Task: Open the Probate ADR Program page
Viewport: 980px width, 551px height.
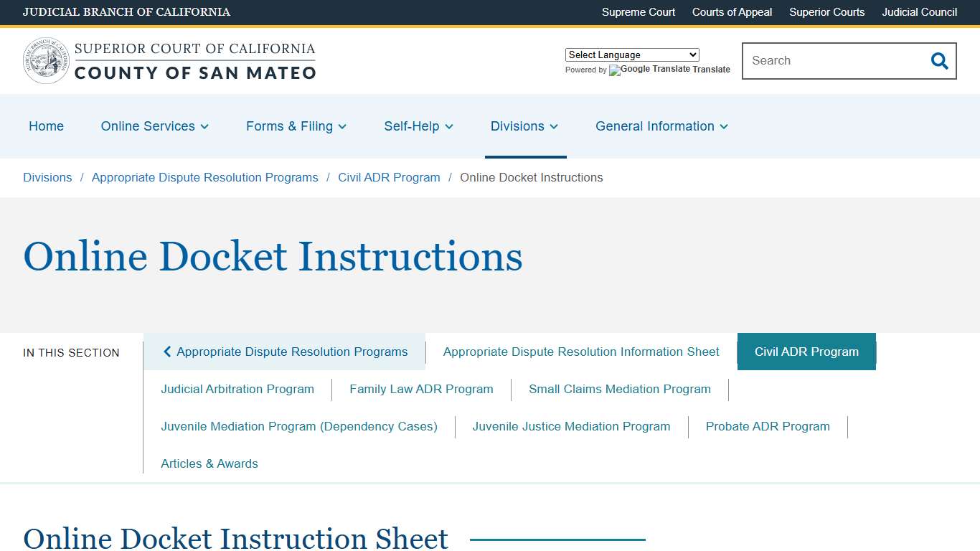Action: 767,426
